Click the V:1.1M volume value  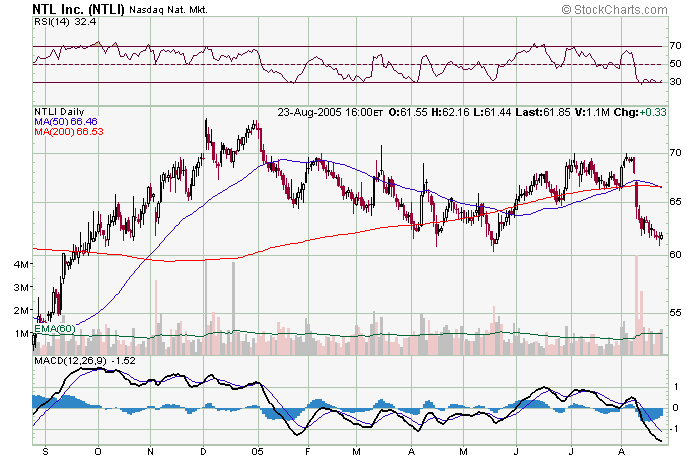pos(592,112)
